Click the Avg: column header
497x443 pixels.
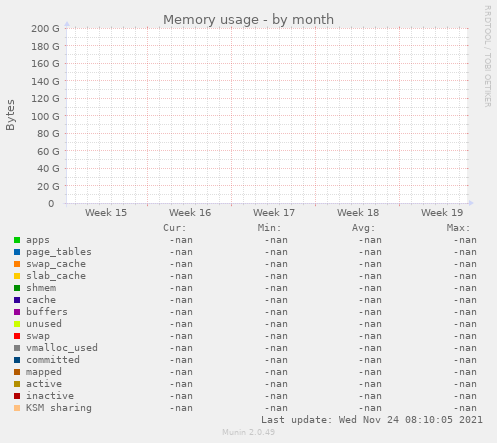(x=363, y=228)
